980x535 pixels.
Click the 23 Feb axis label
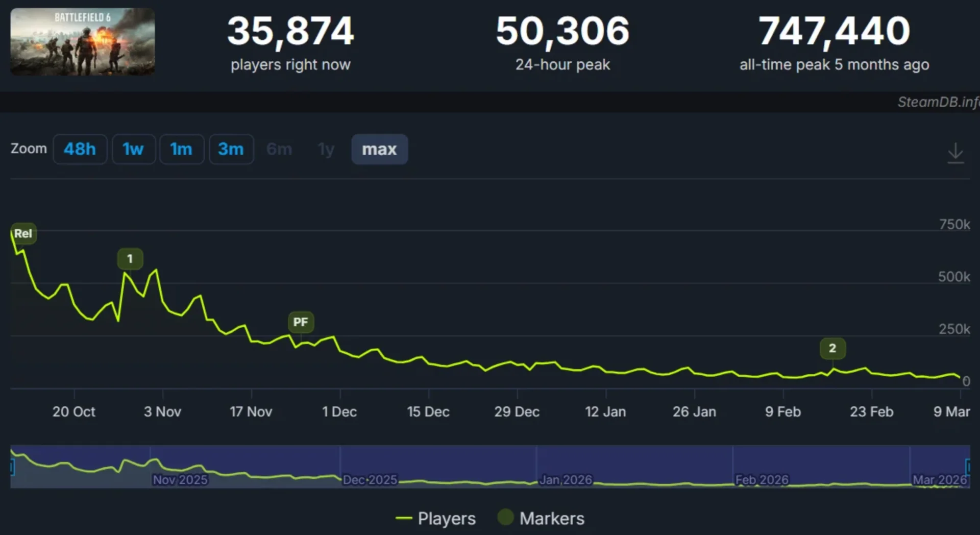click(871, 411)
